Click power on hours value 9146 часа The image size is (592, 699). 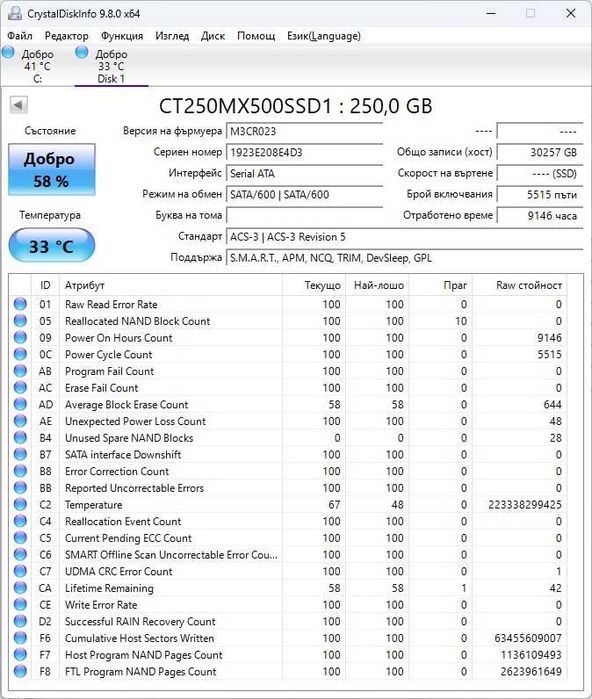(540, 215)
